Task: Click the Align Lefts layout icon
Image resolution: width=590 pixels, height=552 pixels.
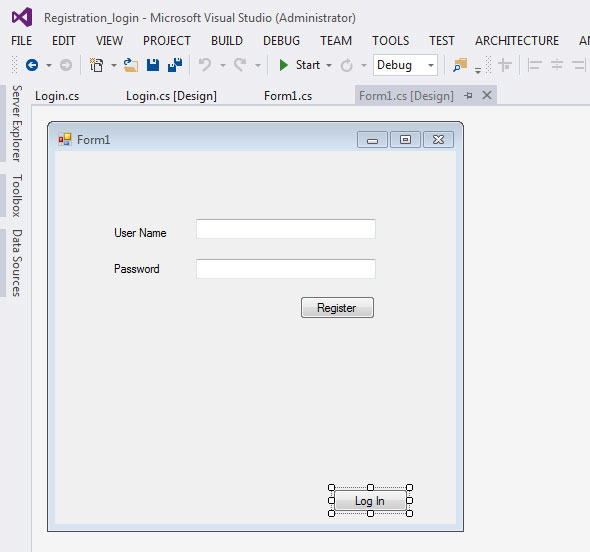Action: tap(534, 65)
